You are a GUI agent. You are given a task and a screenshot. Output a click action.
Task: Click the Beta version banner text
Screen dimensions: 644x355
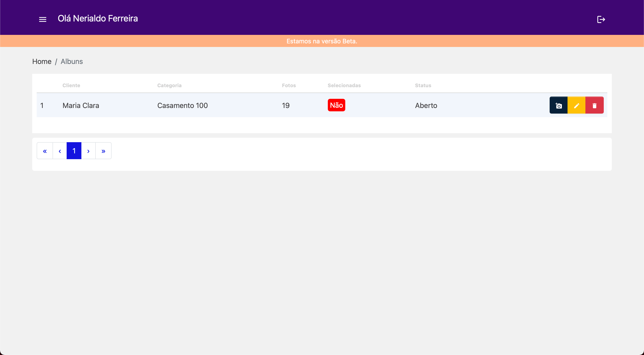322,41
